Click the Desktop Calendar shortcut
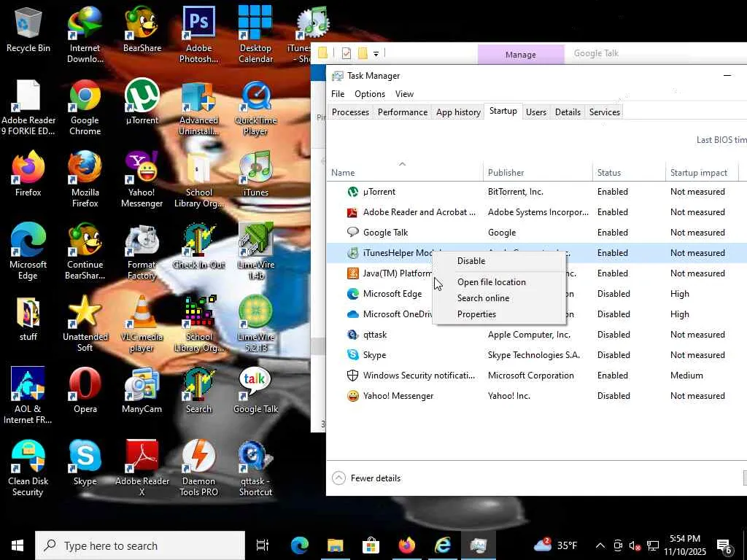Screen dimensions: 747x560 [x=255, y=34]
